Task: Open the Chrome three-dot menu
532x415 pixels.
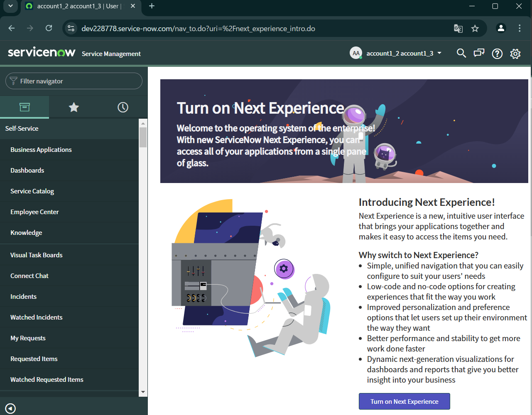Action: (520, 28)
